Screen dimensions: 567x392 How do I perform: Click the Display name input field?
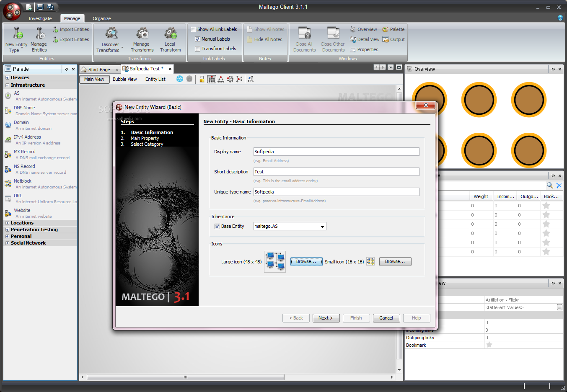337,152
